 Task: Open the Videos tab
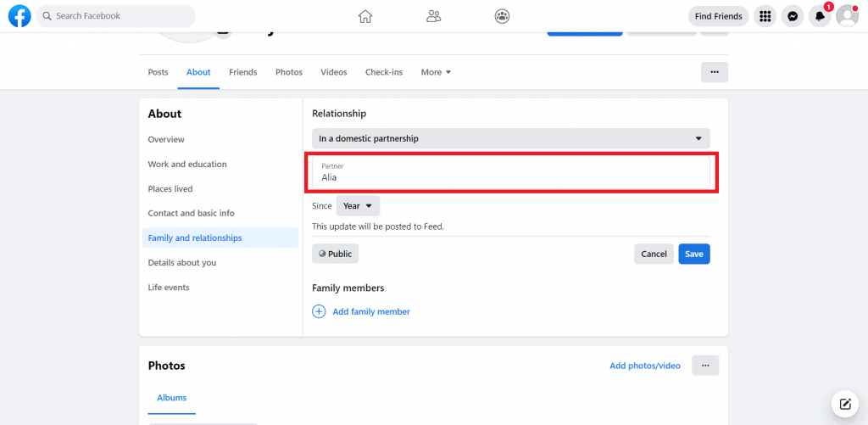pyautogui.click(x=334, y=72)
